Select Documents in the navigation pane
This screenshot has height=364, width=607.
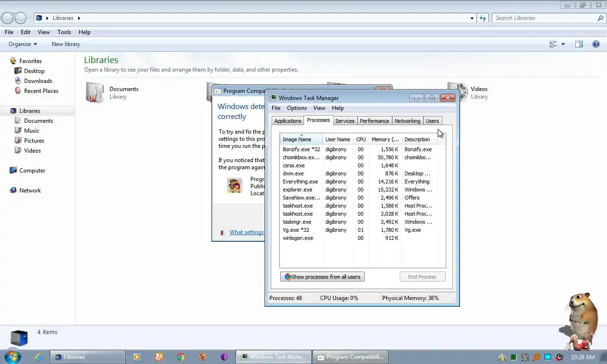coord(38,121)
